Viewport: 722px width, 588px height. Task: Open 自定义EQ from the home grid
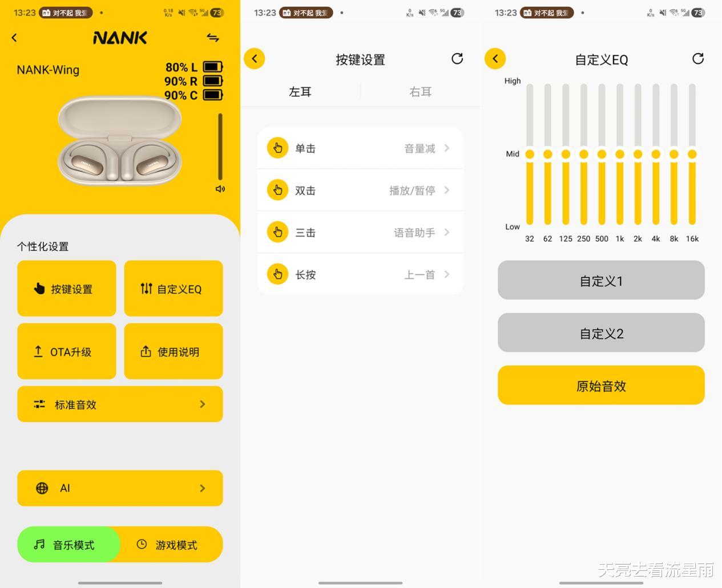[174, 289]
